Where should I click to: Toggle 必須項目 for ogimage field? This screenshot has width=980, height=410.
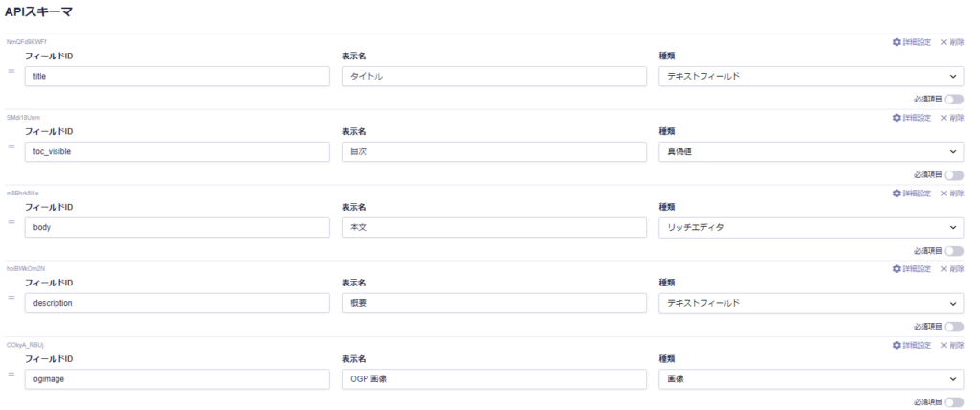tap(953, 402)
